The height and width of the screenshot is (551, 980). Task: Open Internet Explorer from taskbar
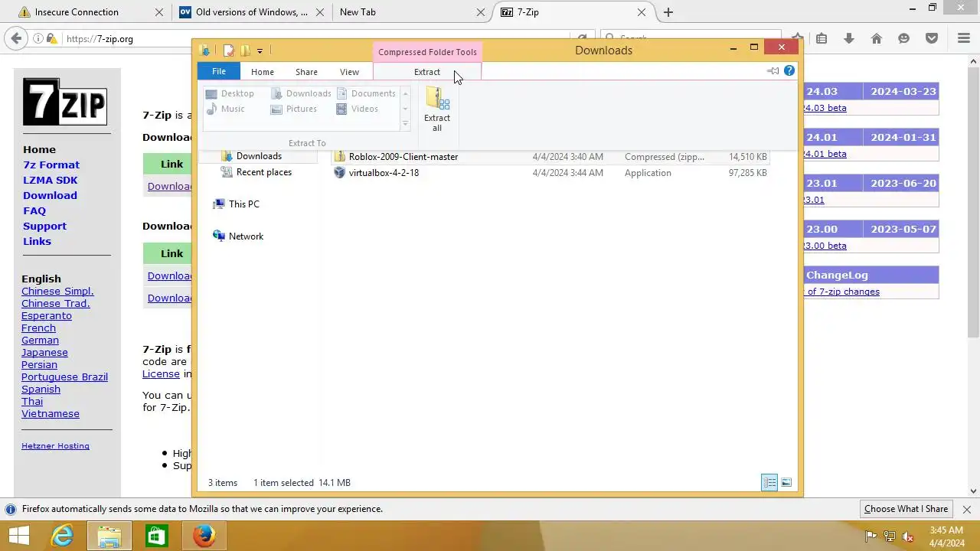click(x=62, y=536)
